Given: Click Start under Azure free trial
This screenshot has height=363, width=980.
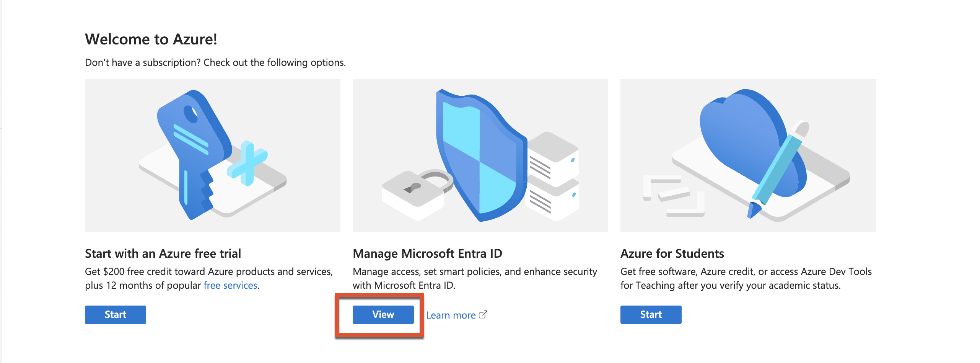Looking at the screenshot, I should (x=115, y=314).
